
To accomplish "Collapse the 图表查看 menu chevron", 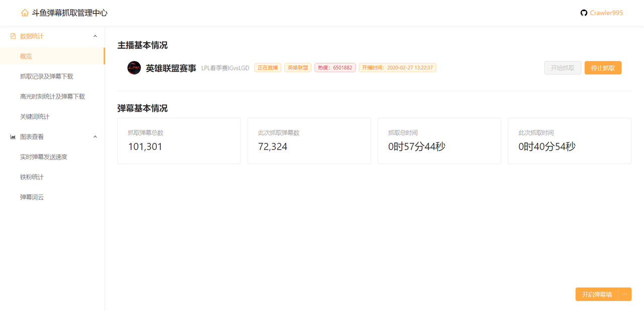I will (x=95, y=137).
